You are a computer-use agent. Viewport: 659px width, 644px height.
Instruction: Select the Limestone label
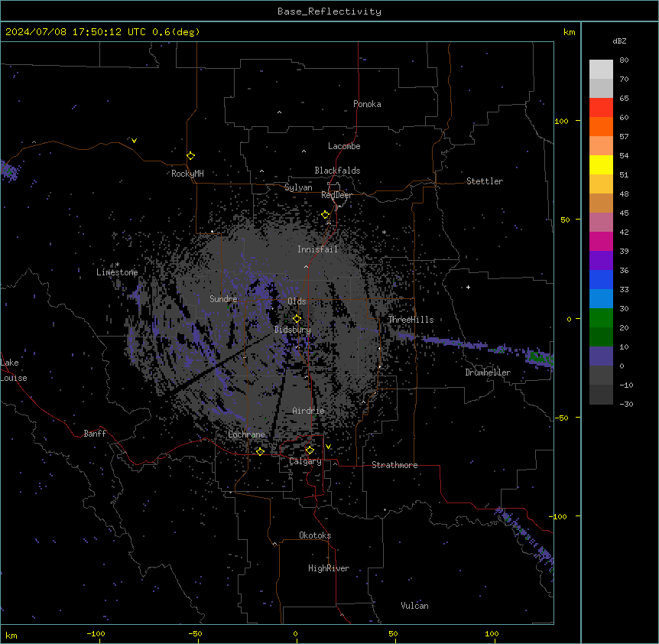(x=117, y=272)
